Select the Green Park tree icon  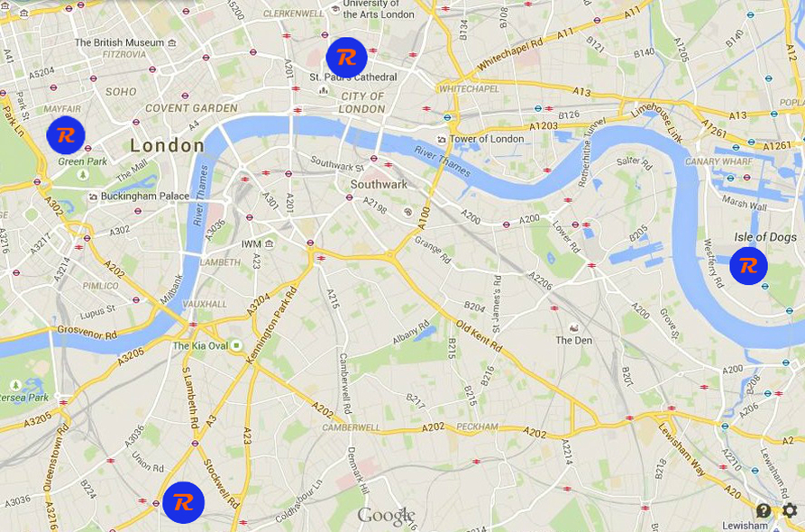tap(83, 175)
